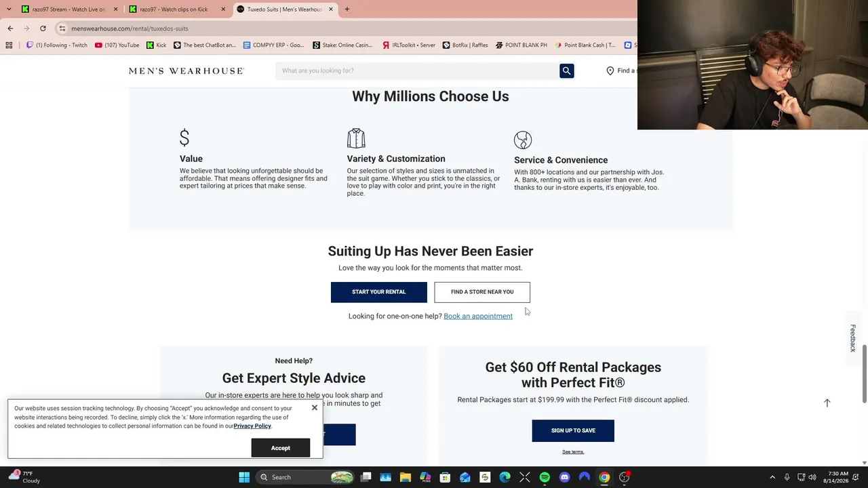Click the Men's Wearhouse logo
868x488 pixels.
coord(186,70)
